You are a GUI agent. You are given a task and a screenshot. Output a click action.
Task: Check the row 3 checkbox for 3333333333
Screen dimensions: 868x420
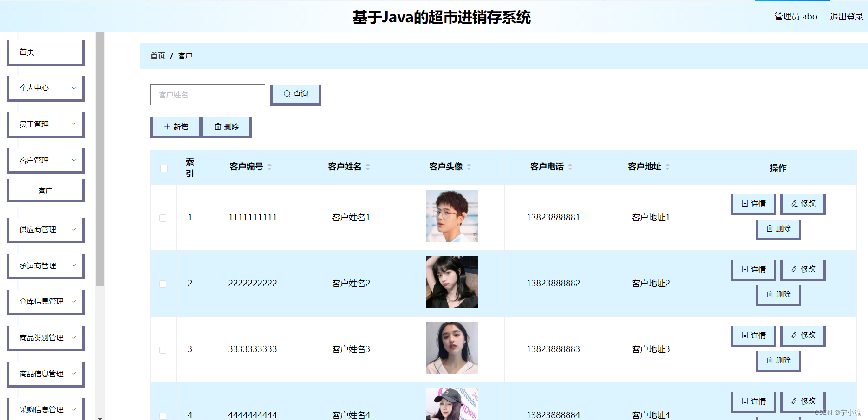tap(163, 350)
